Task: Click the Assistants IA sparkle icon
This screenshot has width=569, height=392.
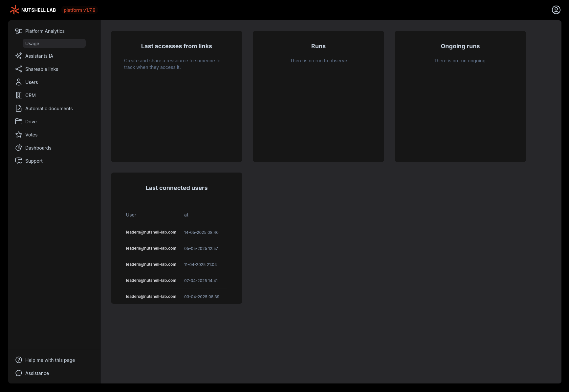Action: pos(19,56)
